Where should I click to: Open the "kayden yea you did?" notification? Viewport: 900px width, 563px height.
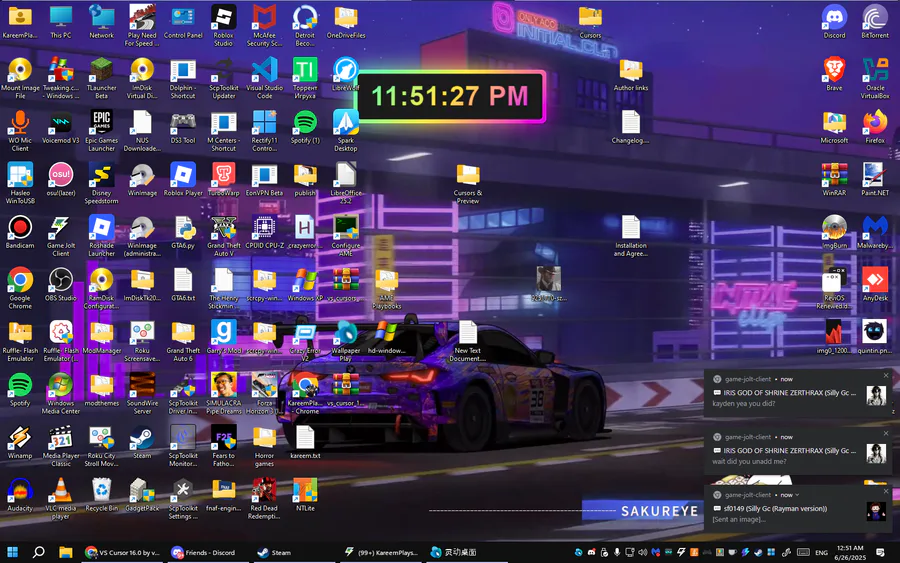click(798, 393)
